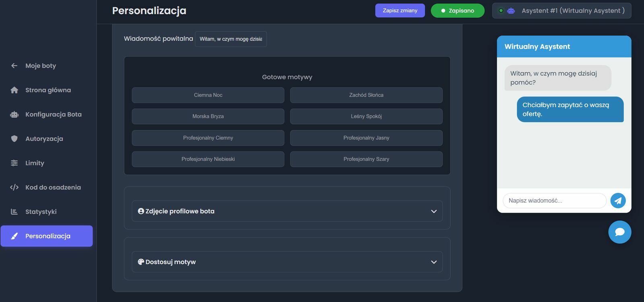The height and width of the screenshot is (302, 644).
Task: Expand the Dostosuj motyw section
Action: tap(287, 262)
